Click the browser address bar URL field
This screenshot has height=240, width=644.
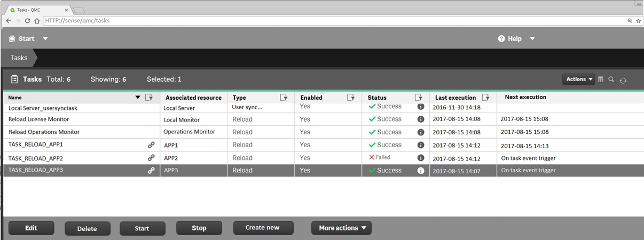pos(320,21)
